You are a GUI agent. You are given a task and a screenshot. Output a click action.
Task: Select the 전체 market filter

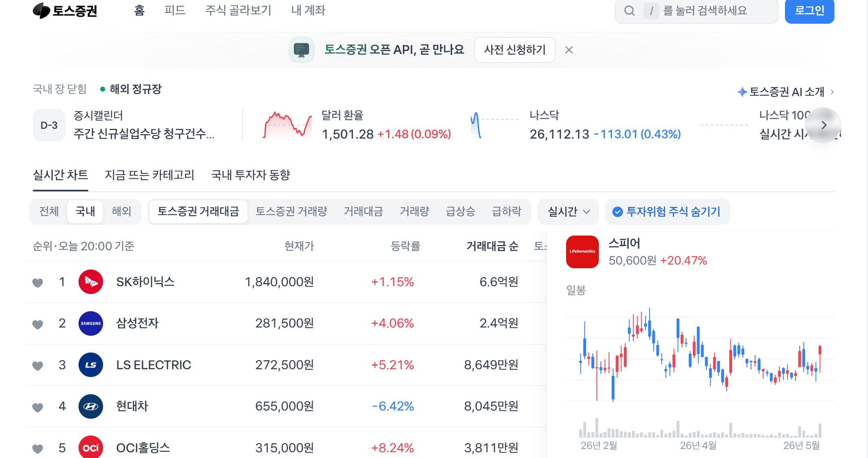pos(49,211)
